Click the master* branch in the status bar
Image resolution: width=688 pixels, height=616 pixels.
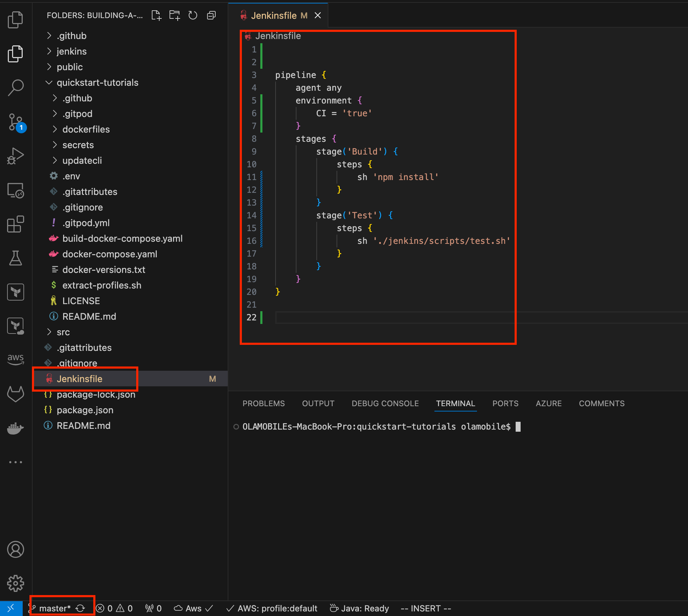tap(55, 608)
